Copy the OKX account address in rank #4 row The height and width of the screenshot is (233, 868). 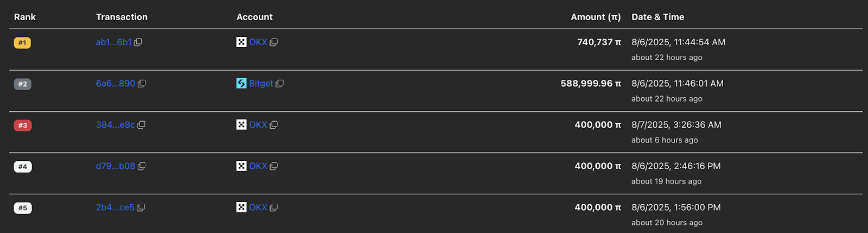(273, 166)
